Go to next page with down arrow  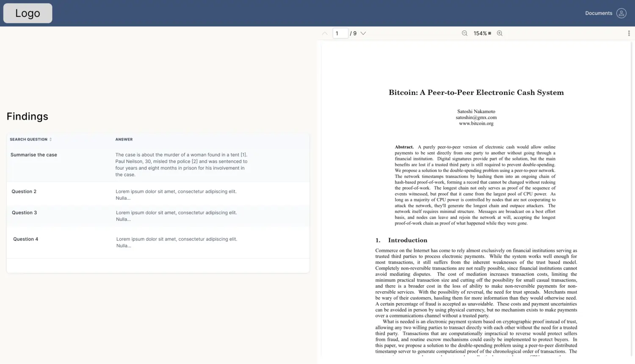pyautogui.click(x=363, y=33)
